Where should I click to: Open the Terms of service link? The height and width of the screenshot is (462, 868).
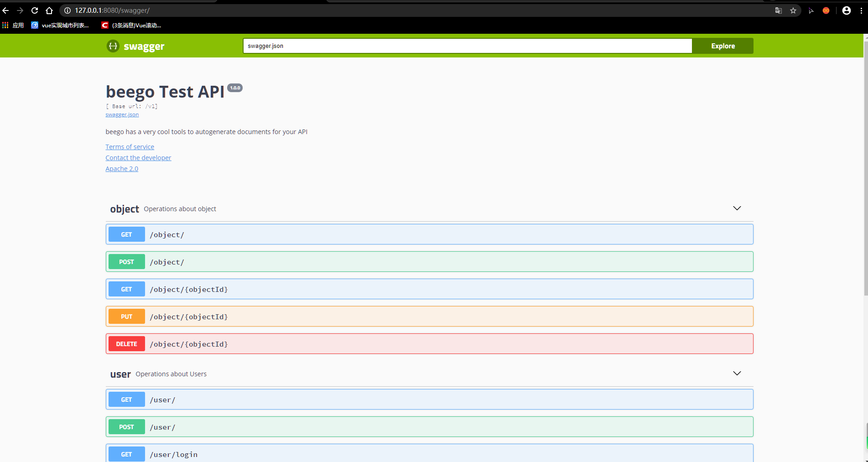coord(130,147)
